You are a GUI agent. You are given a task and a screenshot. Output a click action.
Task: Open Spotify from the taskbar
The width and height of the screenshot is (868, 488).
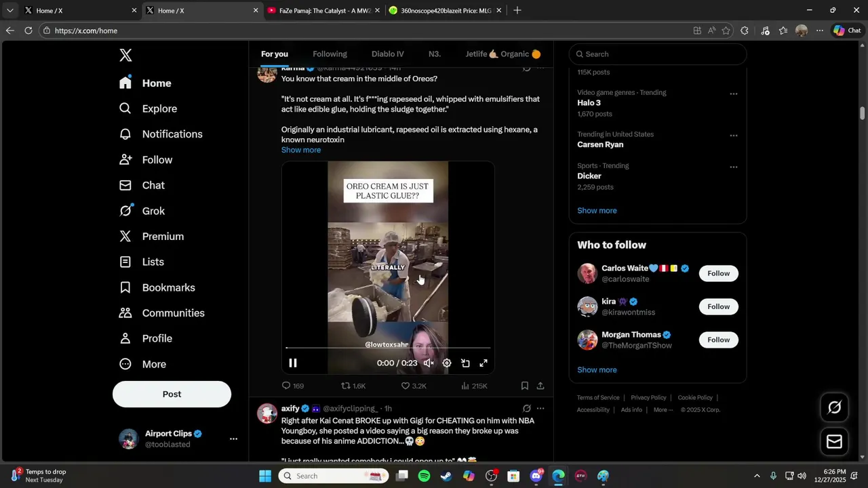tap(424, 476)
